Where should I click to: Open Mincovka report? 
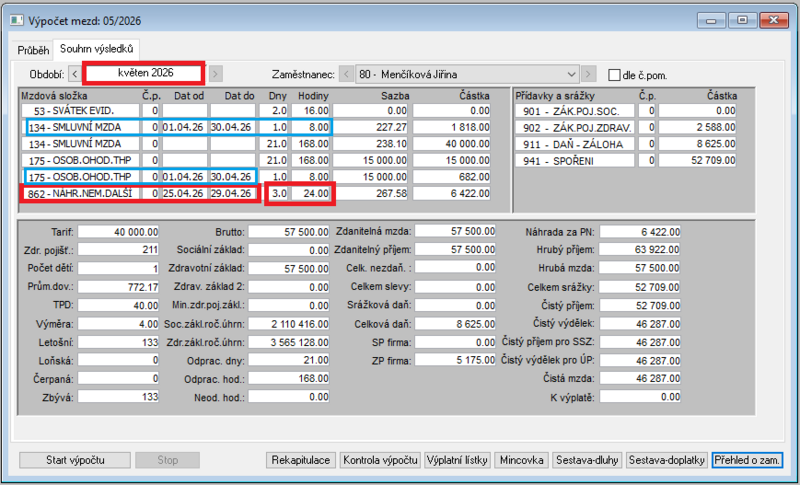coord(521,460)
